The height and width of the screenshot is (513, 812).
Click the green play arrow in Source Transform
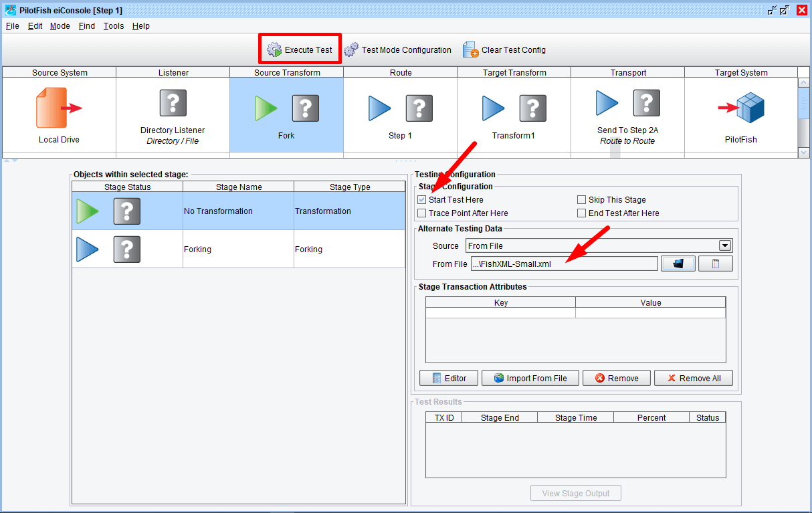coord(266,108)
